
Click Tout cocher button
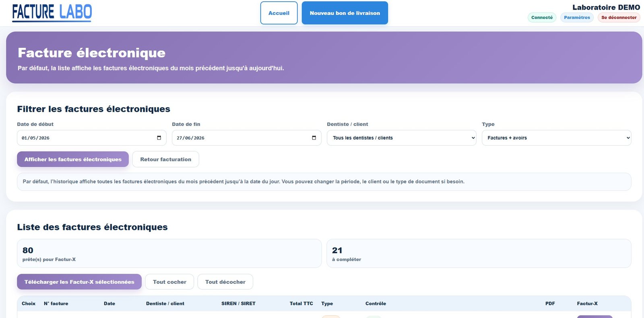tap(169, 282)
